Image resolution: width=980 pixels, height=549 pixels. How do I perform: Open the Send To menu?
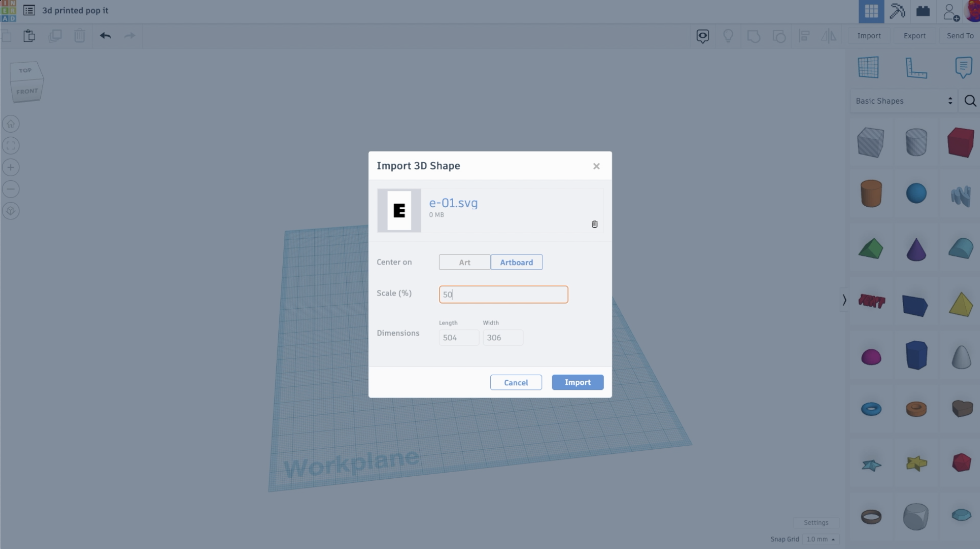tap(960, 36)
